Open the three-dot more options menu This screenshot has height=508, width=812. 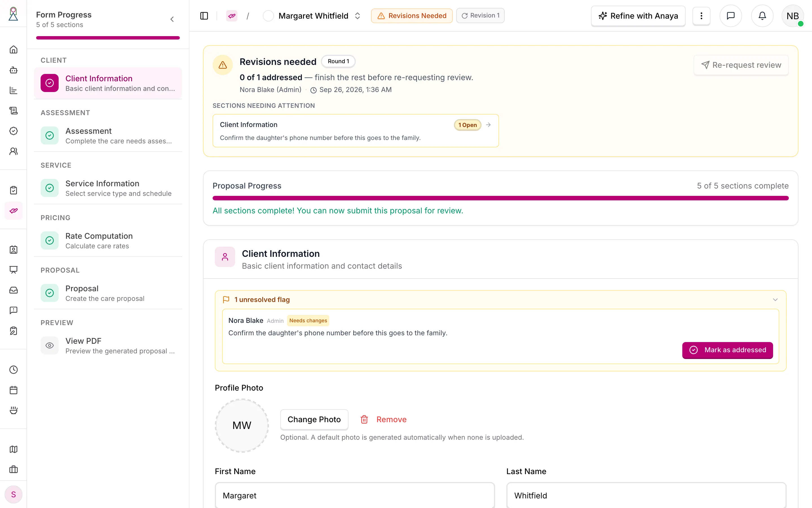coord(701,16)
